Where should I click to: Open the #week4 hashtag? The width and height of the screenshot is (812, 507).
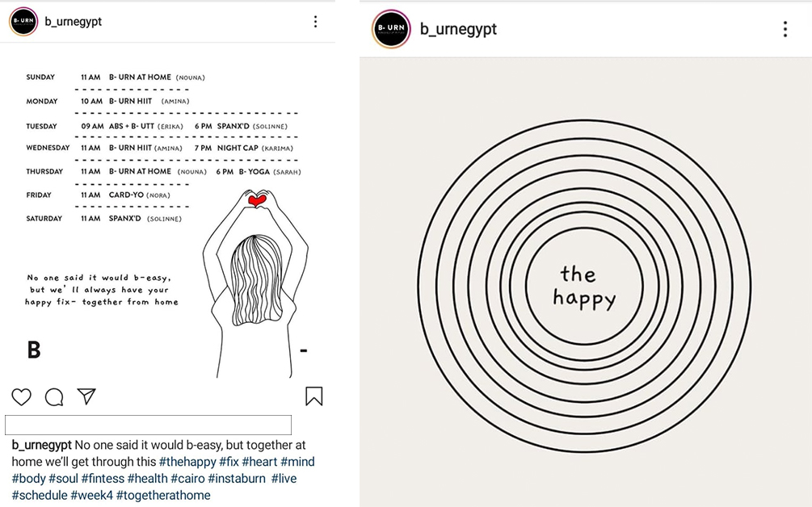[x=91, y=495]
